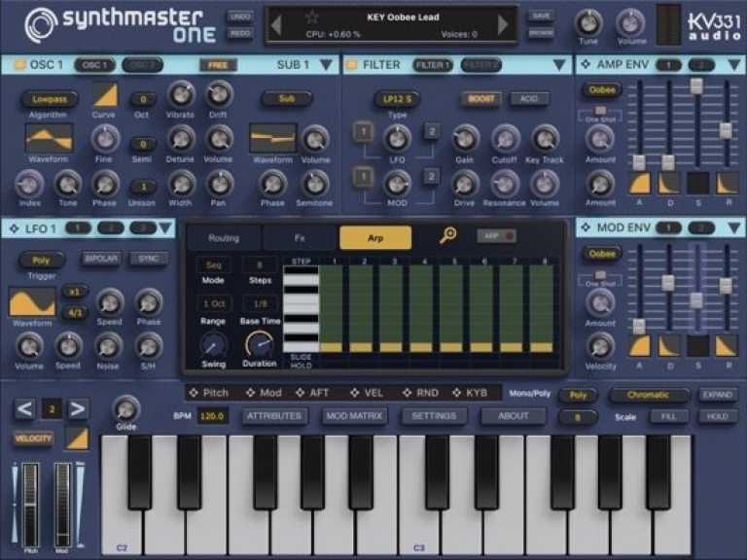
Task: Open the LFO 1 waveform display
Action: click(x=32, y=302)
